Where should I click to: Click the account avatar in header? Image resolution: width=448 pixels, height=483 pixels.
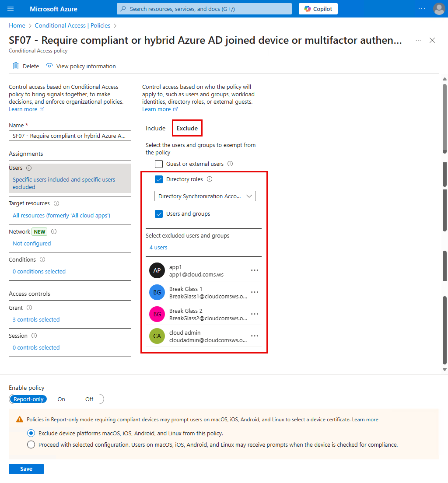tap(439, 9)
